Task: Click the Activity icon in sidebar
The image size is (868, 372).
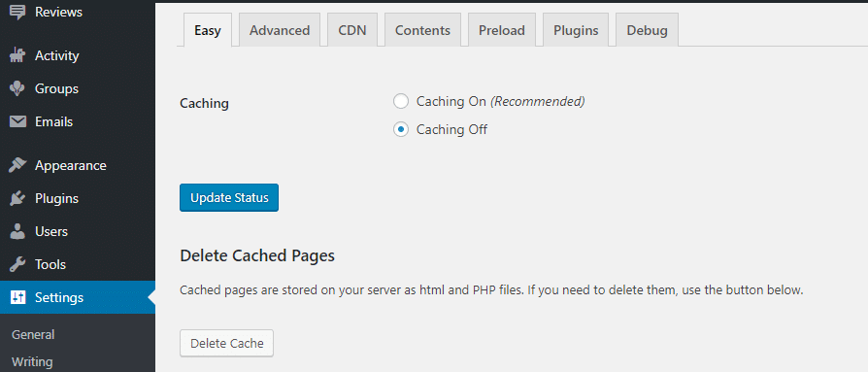Action: coord(17,56)
